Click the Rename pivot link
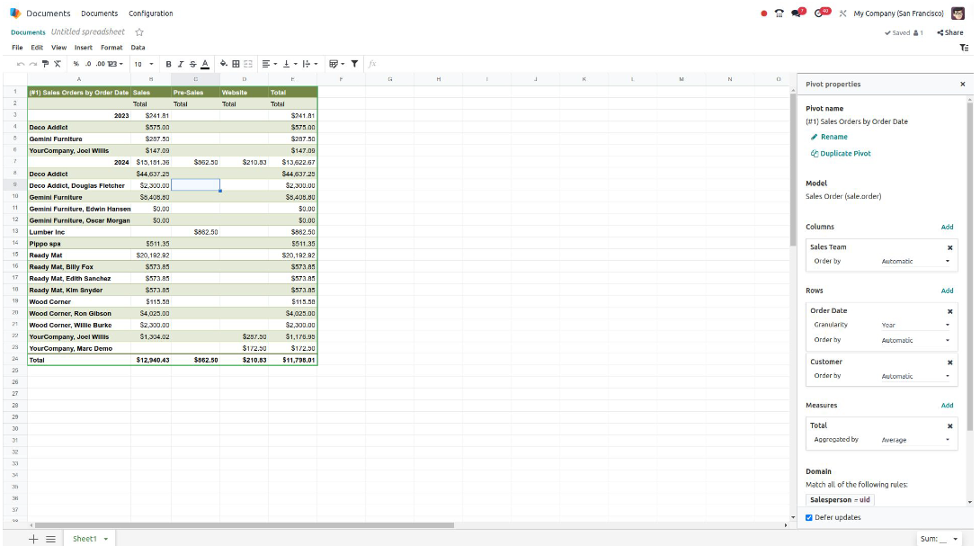980x546 pixels. point(829,137)
